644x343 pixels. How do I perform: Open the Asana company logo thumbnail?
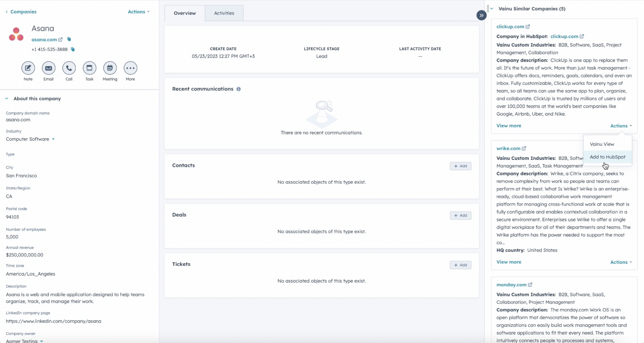coord(16,34)
